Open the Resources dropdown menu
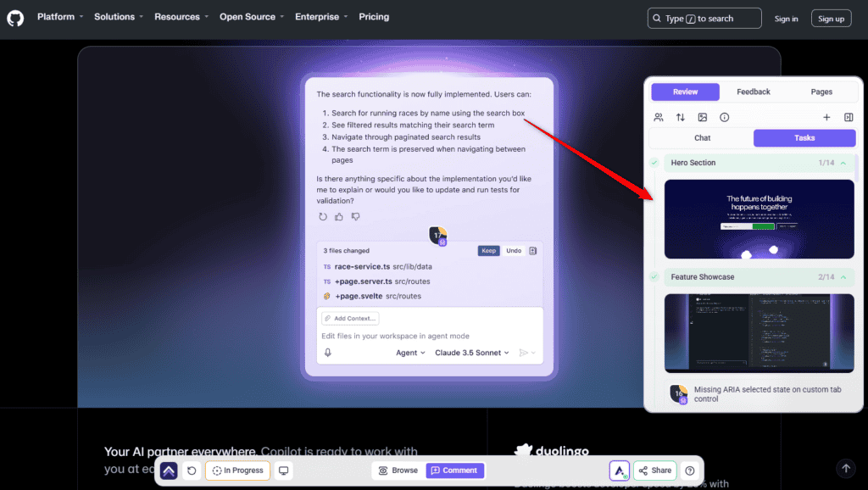The image size is (868, 490). coord(181,17)
